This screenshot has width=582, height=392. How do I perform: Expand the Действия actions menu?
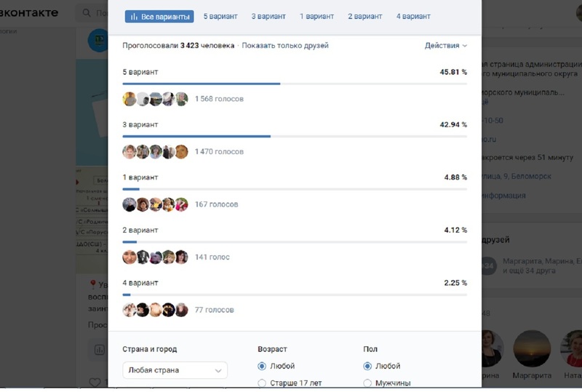click(445, 45)
